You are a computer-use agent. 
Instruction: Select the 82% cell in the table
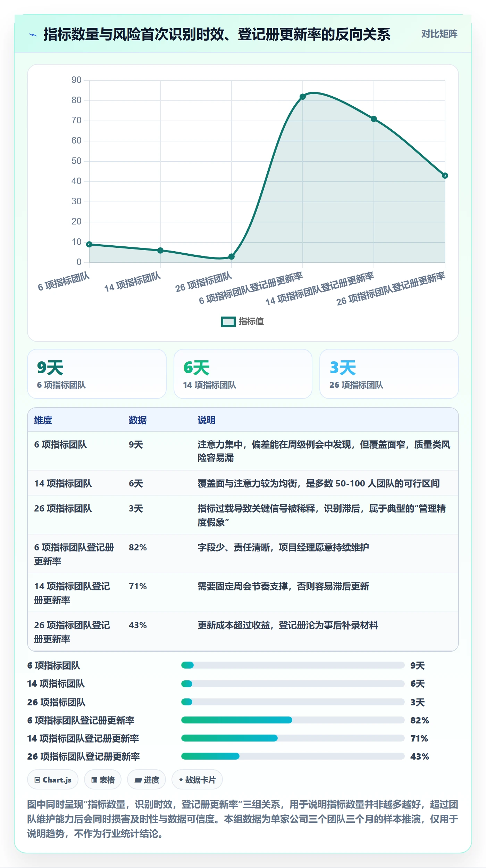click(138, 547)
